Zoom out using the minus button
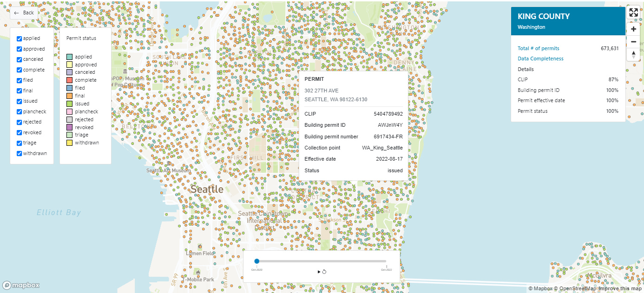 coord(633,42)
